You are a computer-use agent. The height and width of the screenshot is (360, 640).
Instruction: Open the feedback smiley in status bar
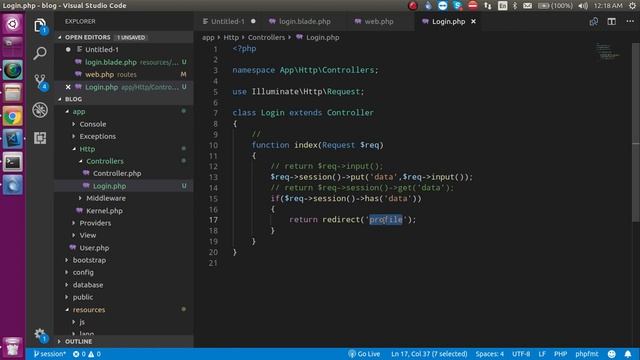[x=611, y=354]
